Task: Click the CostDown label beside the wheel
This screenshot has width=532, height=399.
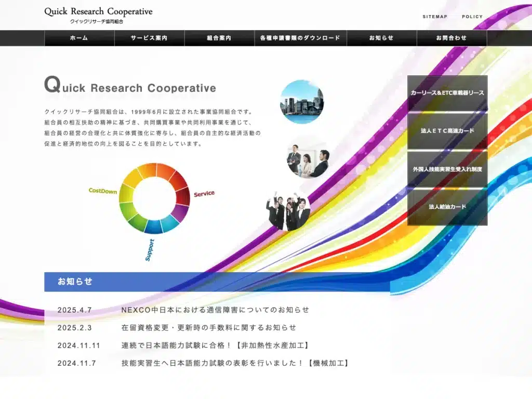Action: click(x=102, y=191)
